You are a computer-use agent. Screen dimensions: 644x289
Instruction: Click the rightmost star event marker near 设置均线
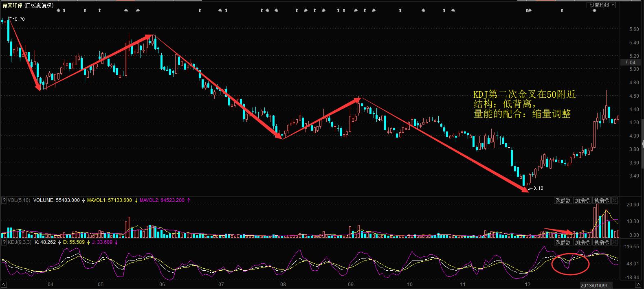[x=594, y=11]
